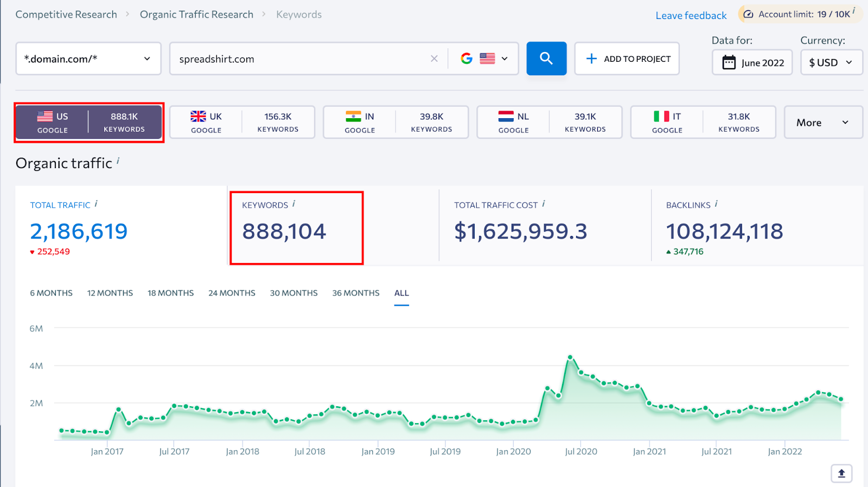The width and height of the screenshot is (868, 487).
Task: Show info tooltip for Backlinks
Action: pos(716,204)
